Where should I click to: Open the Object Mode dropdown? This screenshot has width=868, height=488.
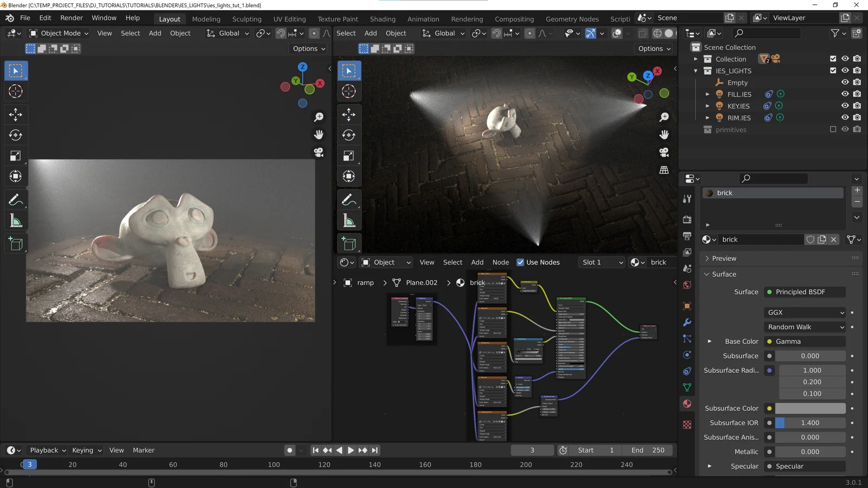(59, 33)
